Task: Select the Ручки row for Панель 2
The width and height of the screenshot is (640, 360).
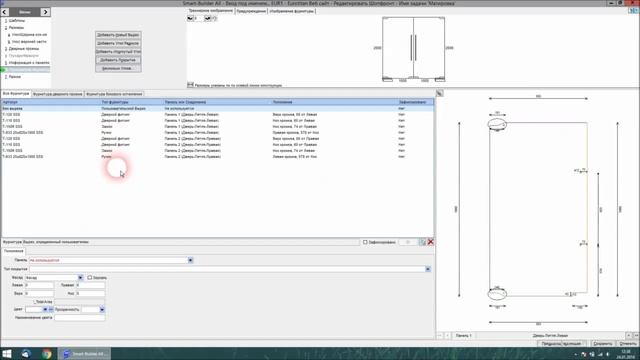Action: pos(218,157)
